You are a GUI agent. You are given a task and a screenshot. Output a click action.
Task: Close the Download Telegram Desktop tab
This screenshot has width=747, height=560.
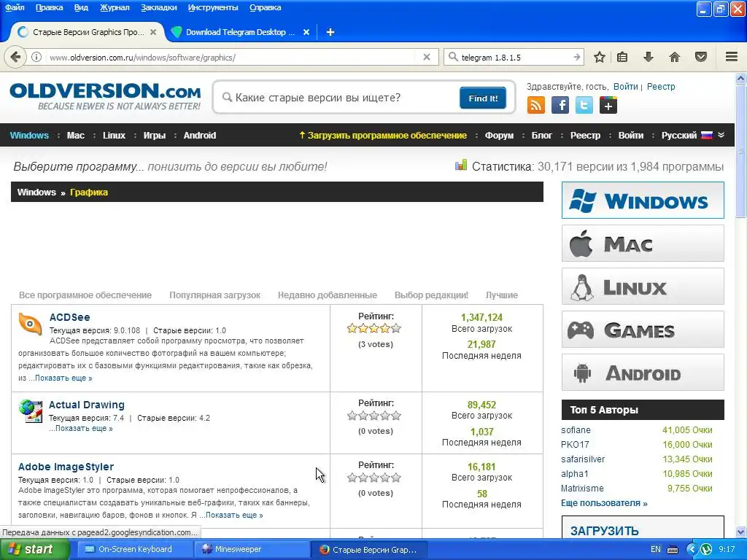pyautogui.click(x=306, y=32)
